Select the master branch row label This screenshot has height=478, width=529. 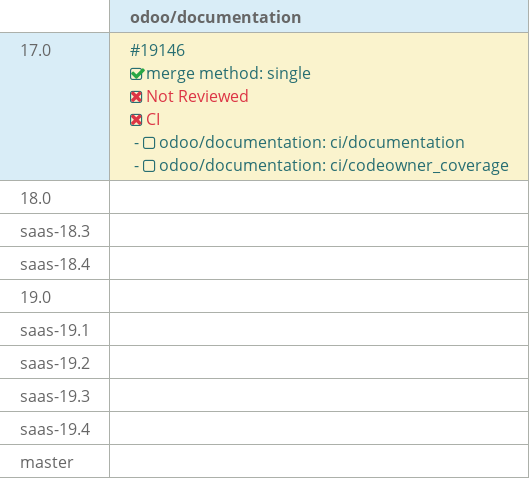click(x=47, y=462)
